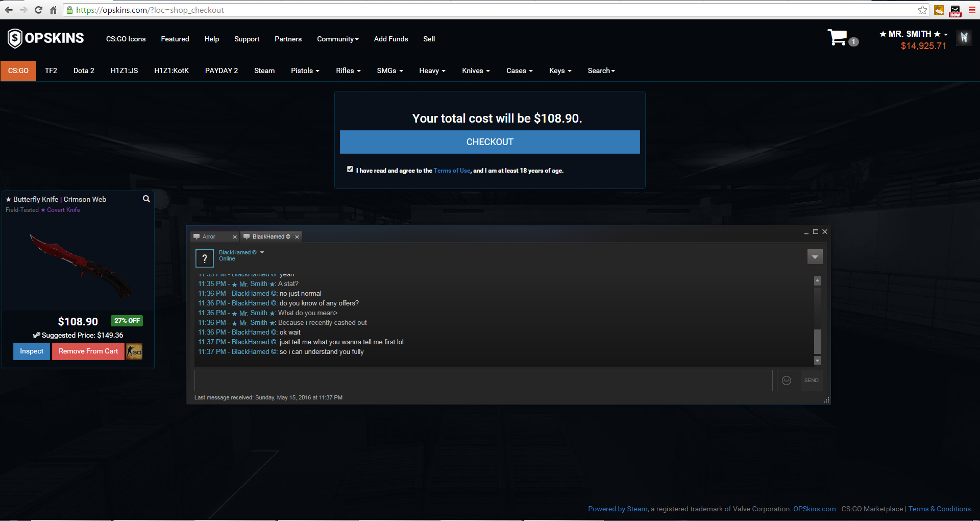Viewport: 980px width, 521px height.
Task: Open the Chrome menu icon
Action: [972, 10]
